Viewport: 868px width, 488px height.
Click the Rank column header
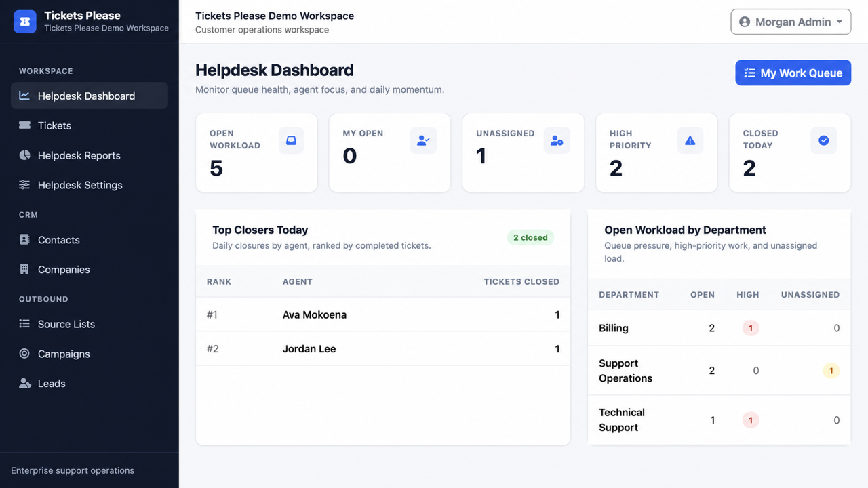tap(219, 281)
